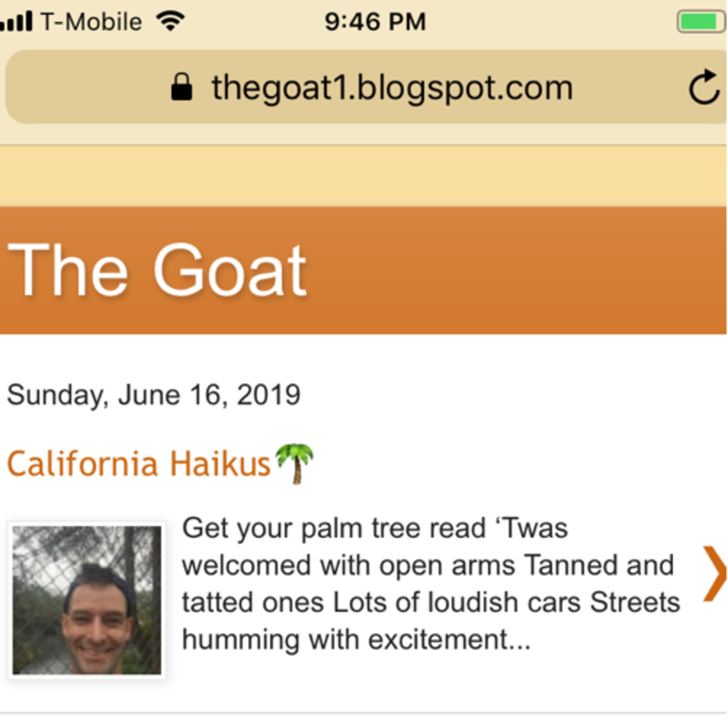Click the "Sunday, June 16, 2019" date header

tap(154, 395)
